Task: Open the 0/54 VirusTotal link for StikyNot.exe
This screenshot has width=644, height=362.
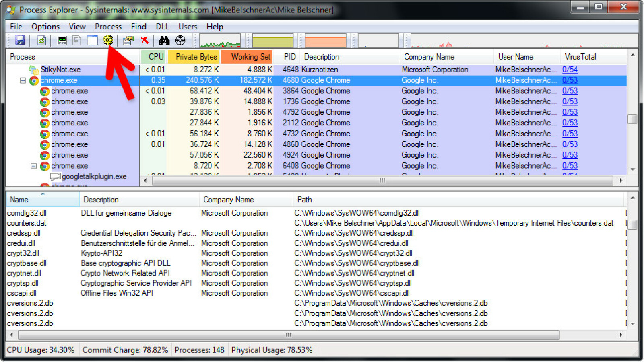Action: 570,69
